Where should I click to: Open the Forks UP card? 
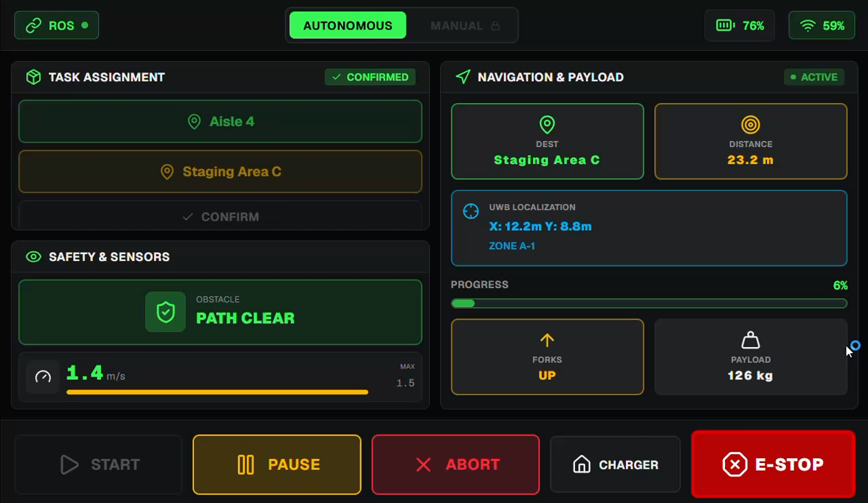click(x=547, y=357)
